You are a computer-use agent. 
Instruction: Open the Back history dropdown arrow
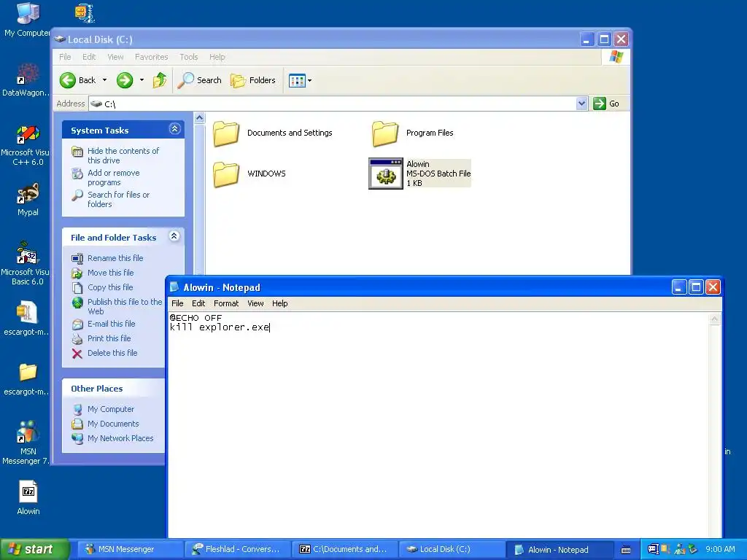click(104, 80)
